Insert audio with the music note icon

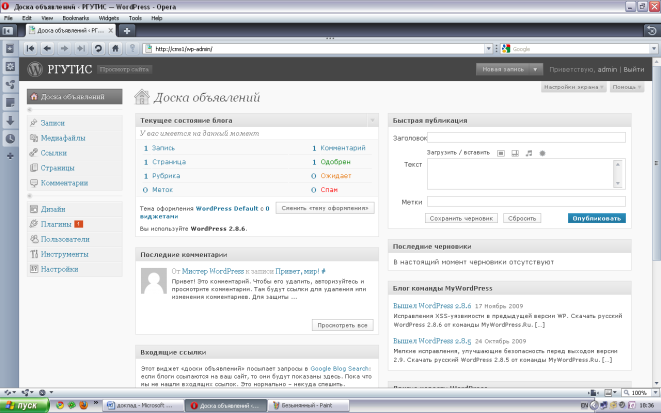529,153
